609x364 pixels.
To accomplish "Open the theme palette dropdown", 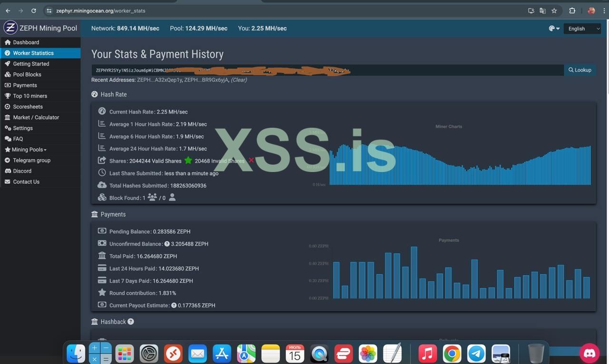I will coord(554,29).
